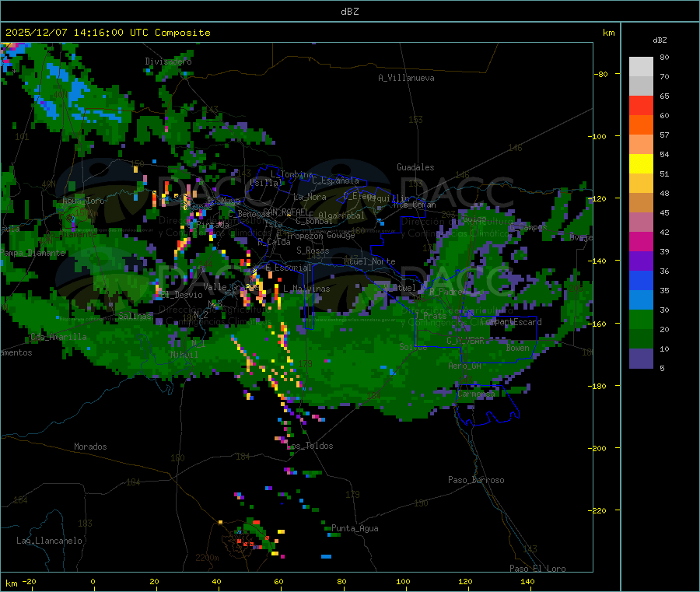Click the yellow 51 dBZ legend swatch
Image resolution: width=700 pixels, height=592 pixels.
pos(641,164)
